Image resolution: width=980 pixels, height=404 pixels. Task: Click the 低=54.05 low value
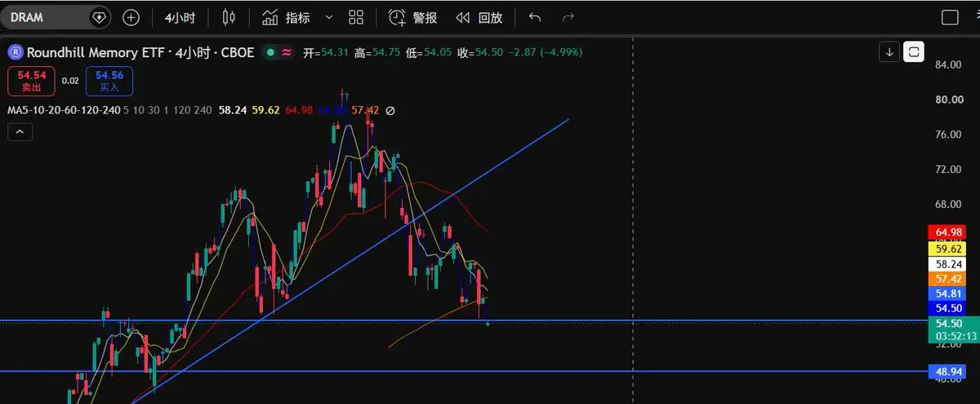pos(428,52)
